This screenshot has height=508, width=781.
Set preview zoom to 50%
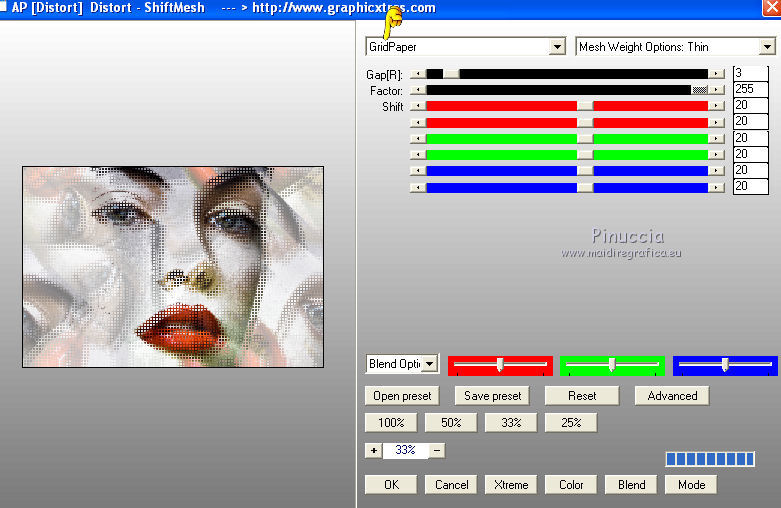pos(451,423)
